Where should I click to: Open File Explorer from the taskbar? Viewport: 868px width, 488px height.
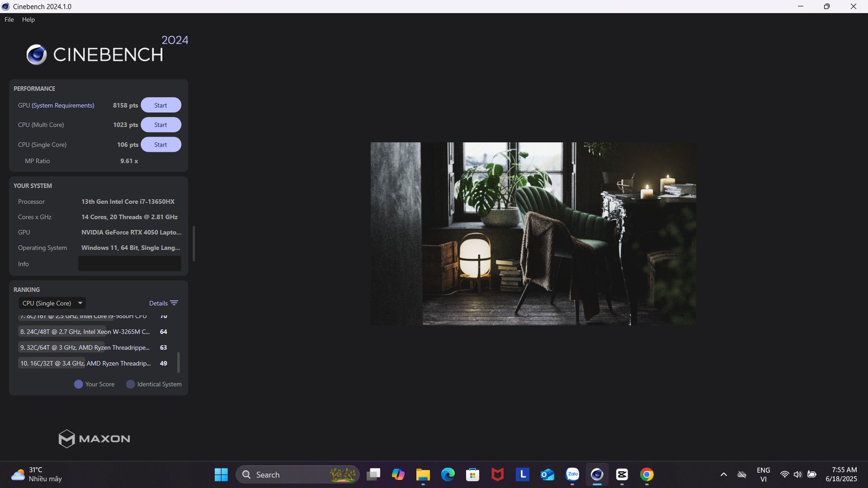423,475
